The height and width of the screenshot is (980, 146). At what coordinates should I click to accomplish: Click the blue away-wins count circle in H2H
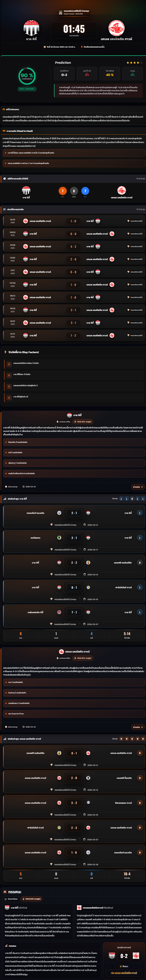pyautogui.click(x=85, y=191)
